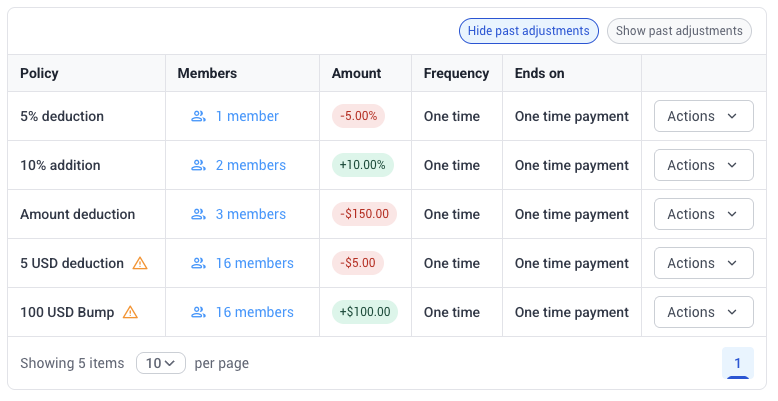Select the 10% addition policy name
Screen dimensions: 778x401
pos(60,165)
